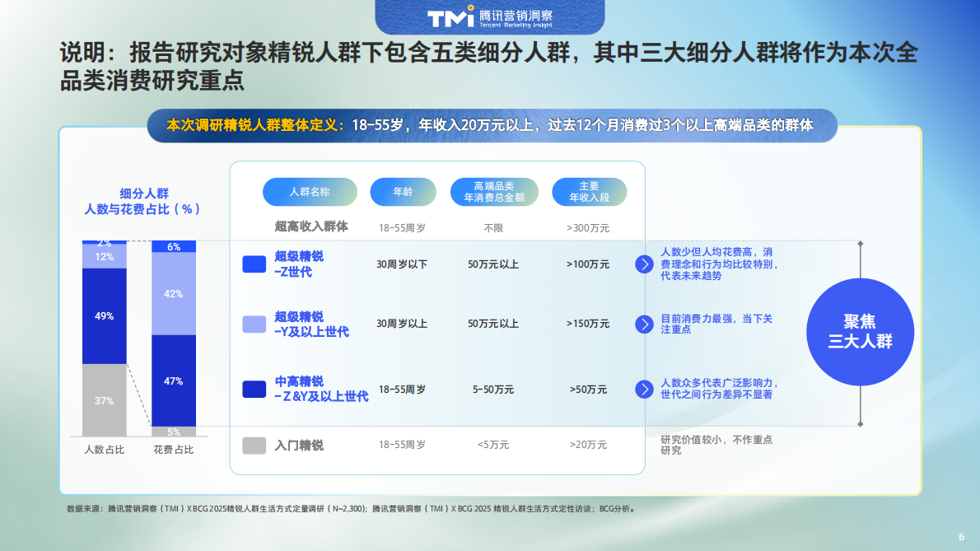Image resolution: width=980 pixels, height=551 pixels.
Task: Click the navy square beside 中高精锐
Action: coord(253,388)
